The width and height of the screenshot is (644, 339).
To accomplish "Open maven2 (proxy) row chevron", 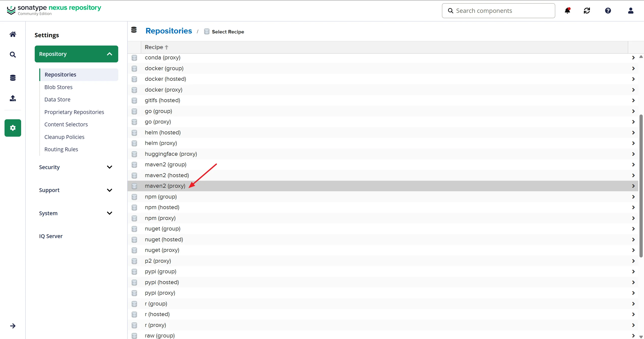I will (x=633, y=186).
